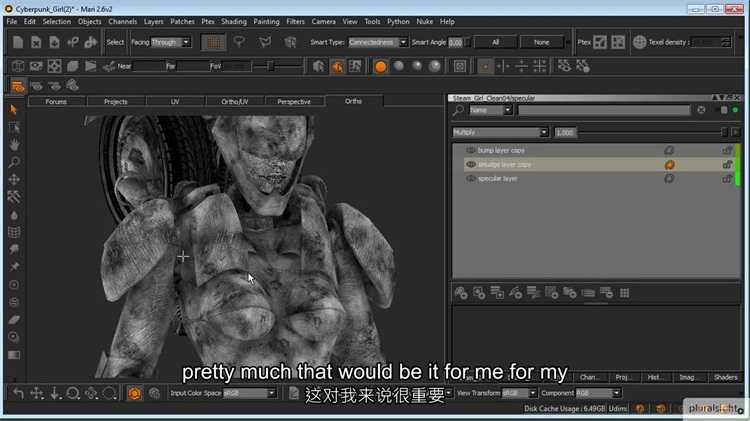Screen dimensions: 750x421
Task: Click the Close project icon with X
Action: tap(36, 42)
